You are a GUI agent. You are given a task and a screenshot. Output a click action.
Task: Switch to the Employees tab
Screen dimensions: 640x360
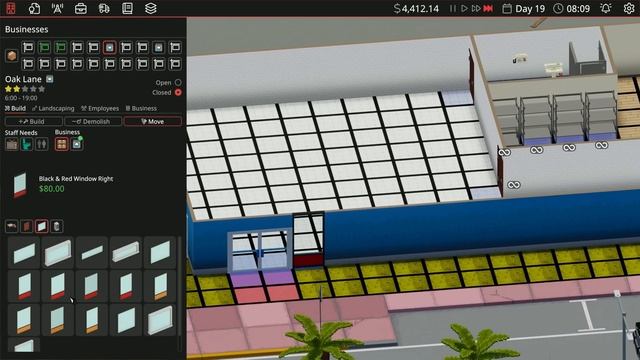[100, 109]
